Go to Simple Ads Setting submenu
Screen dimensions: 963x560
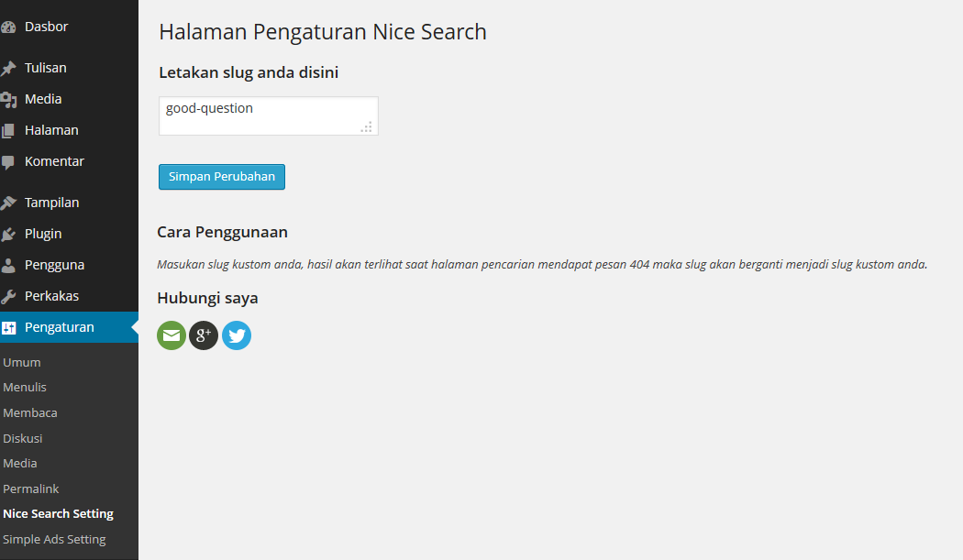54,539
